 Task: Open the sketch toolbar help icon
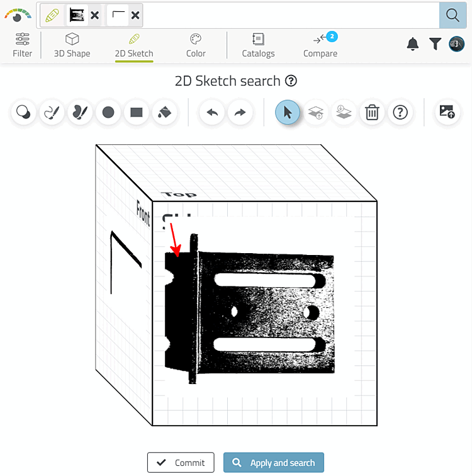[400, 113]
